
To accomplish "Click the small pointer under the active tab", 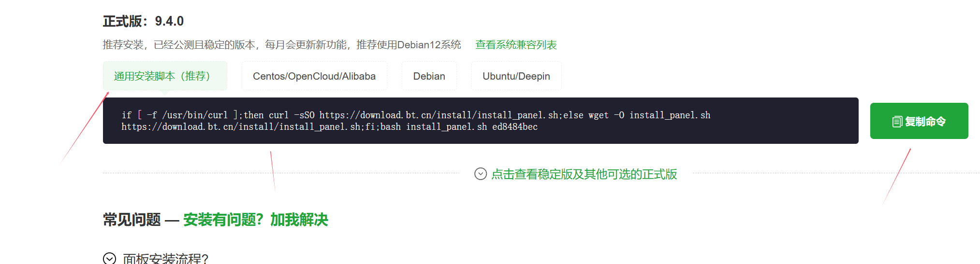I will [x=165, y=92].
